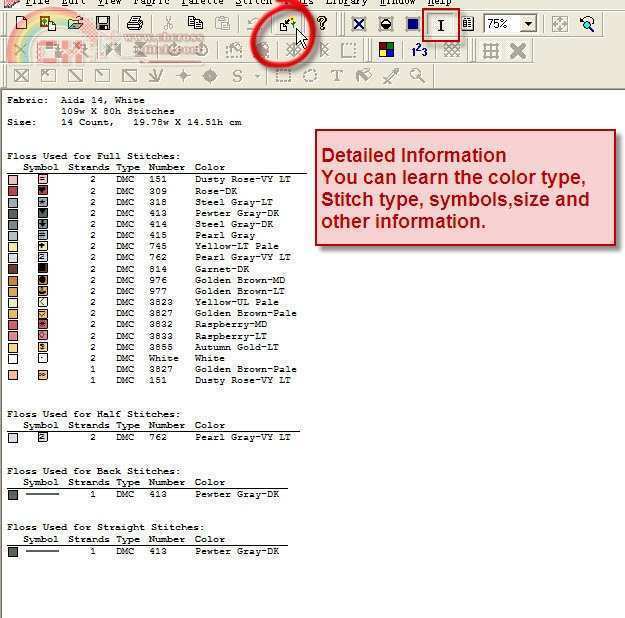Screen dimensions: 625x618
Task: Click color swatch for DMC 151 Dusty Rose-VY LT
Action: click(x=13, y=180)
